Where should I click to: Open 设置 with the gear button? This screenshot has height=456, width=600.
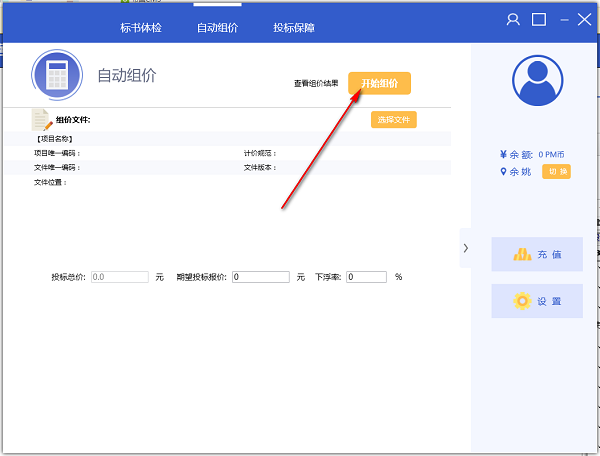537,301
